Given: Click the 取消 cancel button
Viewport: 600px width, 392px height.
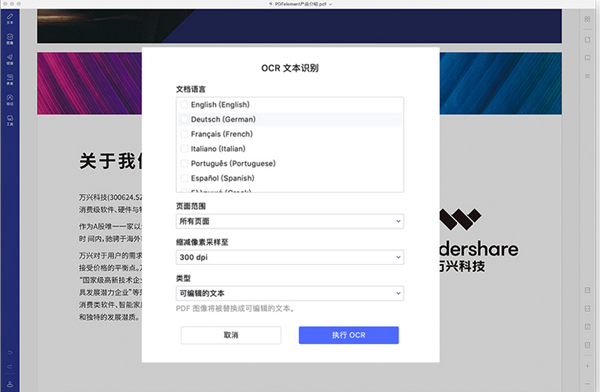Looking at the screenshot, I should coord(231,335).
